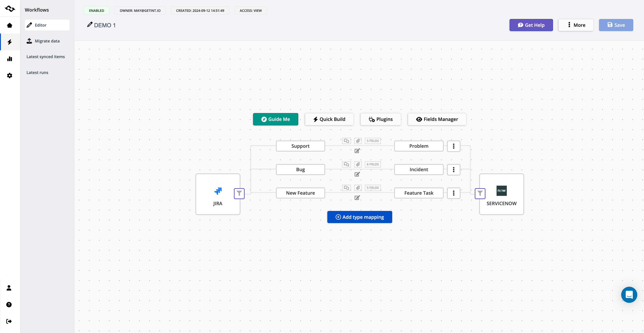The height and width of the screenshot is (333, 644).
Task: Open the Fields Manager eye button
Action: 437,119
